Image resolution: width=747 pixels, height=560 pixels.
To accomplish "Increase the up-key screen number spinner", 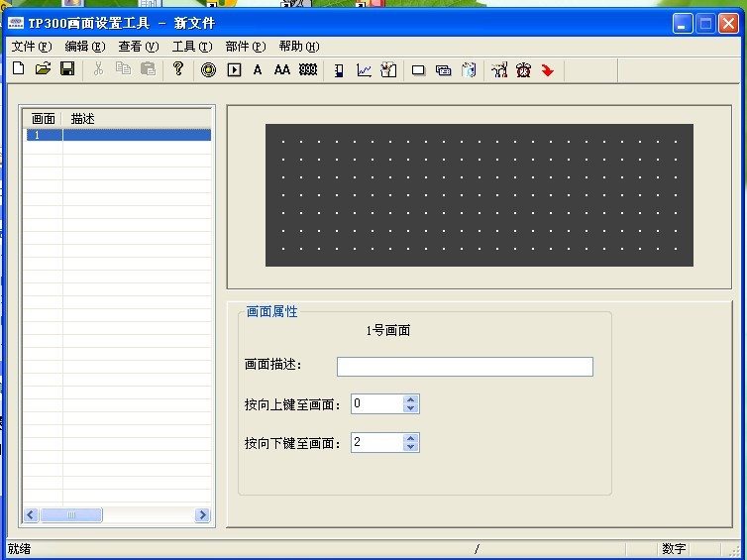I will pyautogui.click(x=411, y=399).
